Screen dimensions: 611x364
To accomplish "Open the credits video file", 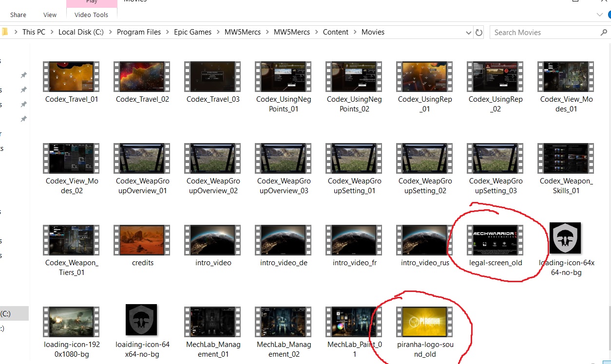I will [x=142, y=240].
